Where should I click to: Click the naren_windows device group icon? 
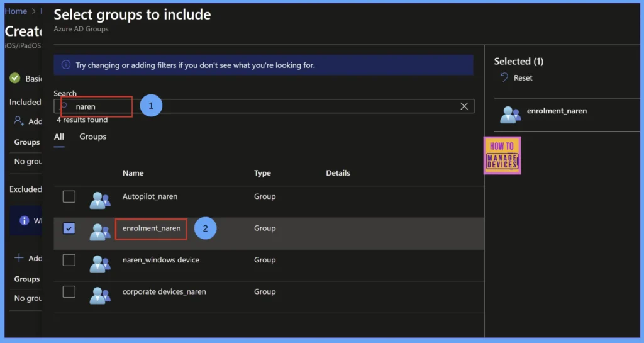click(100, 263)
